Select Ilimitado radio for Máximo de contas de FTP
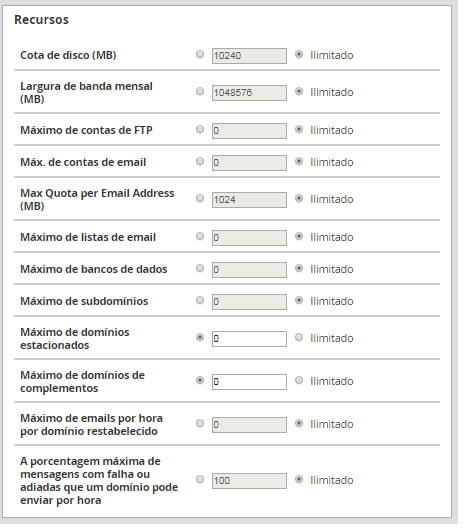 pyautogui.click(x=299, y=129)
